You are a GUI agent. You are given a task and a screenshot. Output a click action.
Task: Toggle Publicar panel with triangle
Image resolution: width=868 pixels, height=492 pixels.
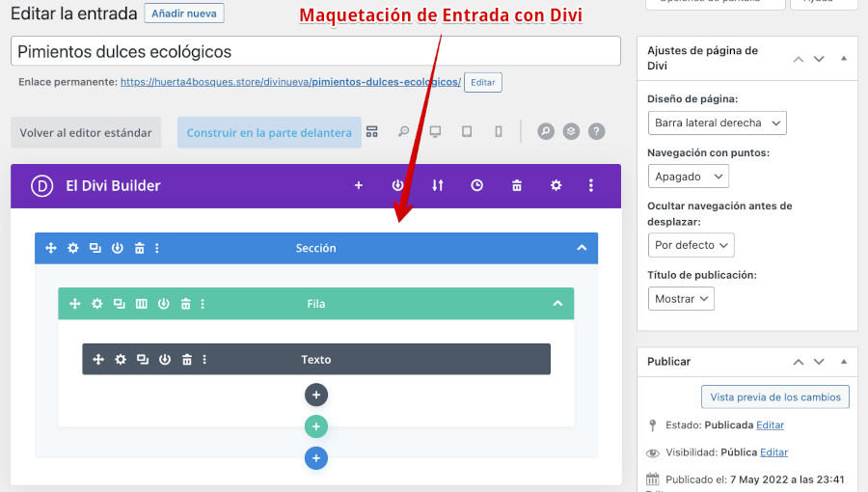(844, 362)
